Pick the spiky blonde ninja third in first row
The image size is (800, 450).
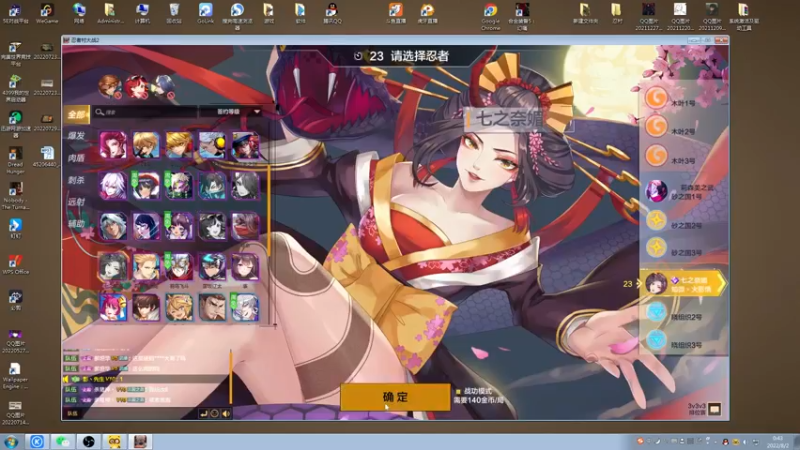click(179, 145)
